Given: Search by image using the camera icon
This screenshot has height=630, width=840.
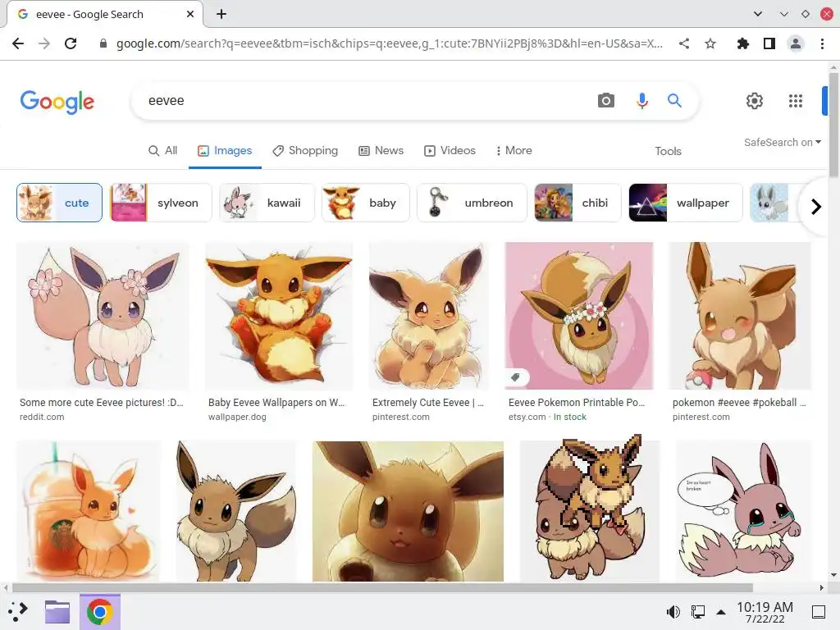Looking at the screenshot, I should [606, 100].
